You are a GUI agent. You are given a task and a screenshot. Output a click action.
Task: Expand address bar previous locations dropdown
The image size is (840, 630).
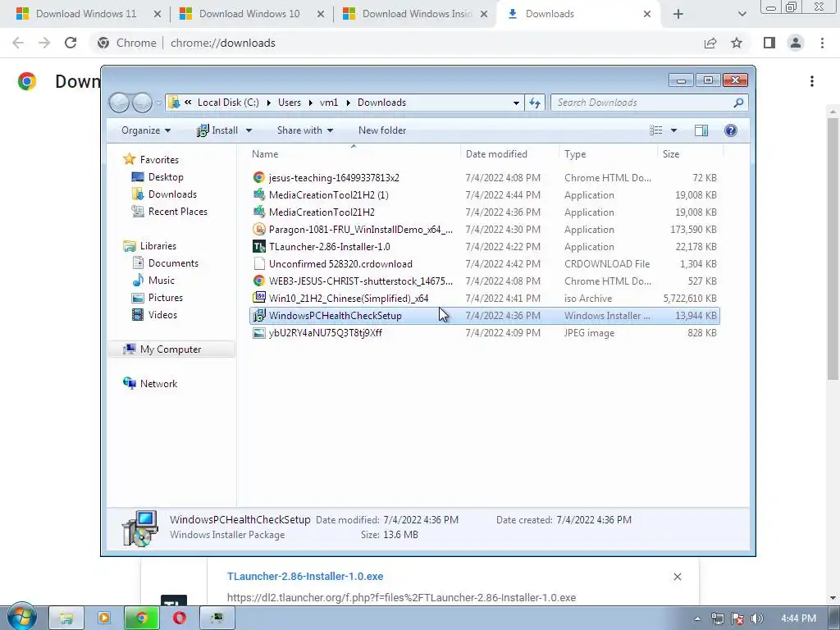click(516, 103)
